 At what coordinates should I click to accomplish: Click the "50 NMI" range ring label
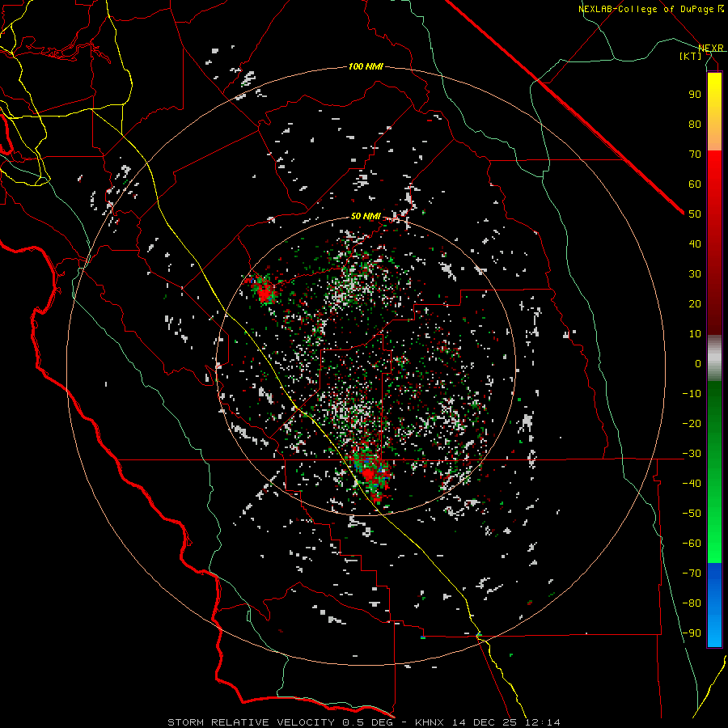[366, 216]
